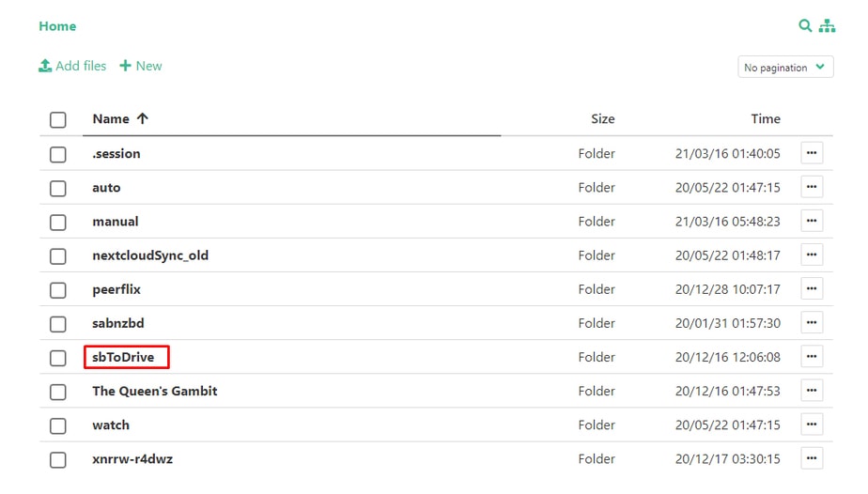Open the nextcloudSync_old folder
868x494 pixels.
pyautogui.click(x=150, y=255)
